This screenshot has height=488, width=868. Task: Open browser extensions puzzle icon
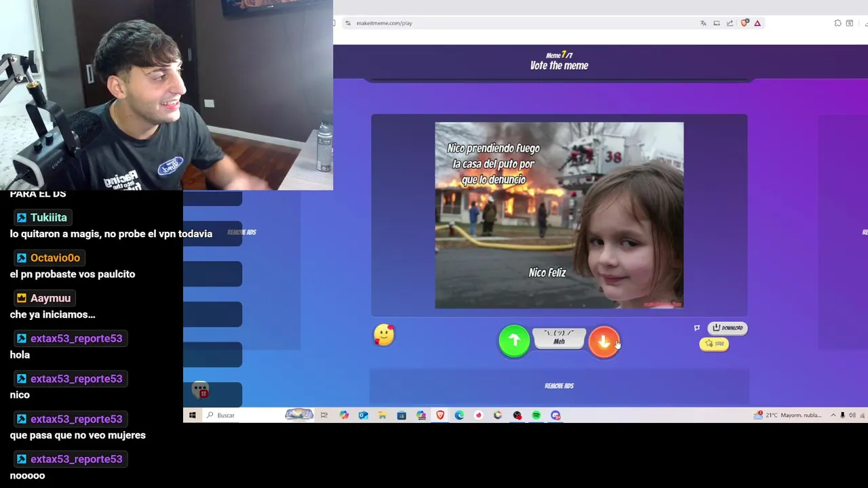838,23
